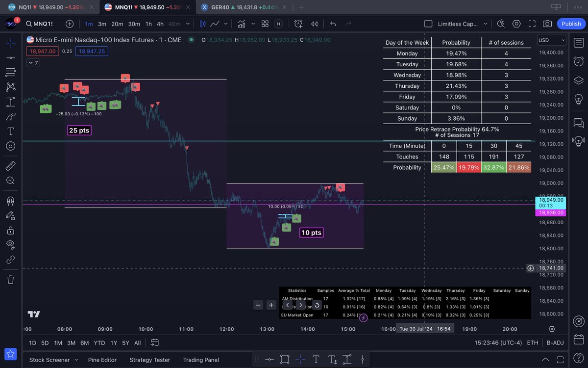Select the pattern drawing tool
The image size is (588, 368).
click(x=10, y=87)
